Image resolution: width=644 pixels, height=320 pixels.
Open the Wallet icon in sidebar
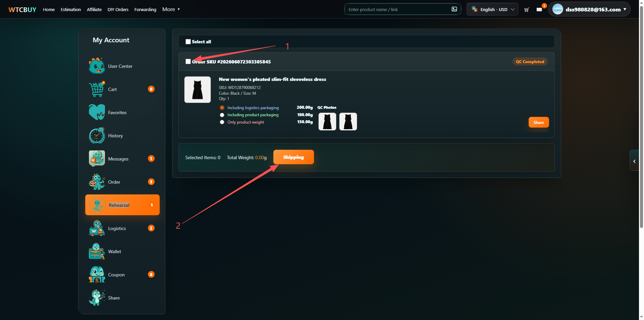(x=97, y=251)
